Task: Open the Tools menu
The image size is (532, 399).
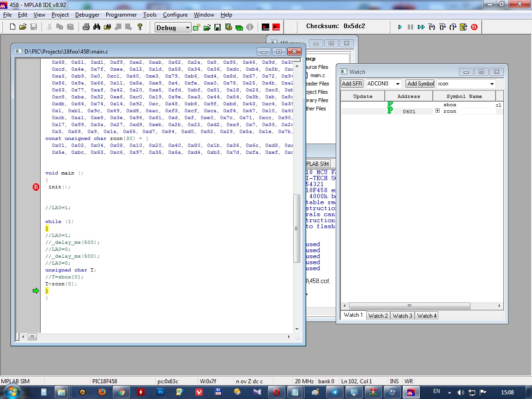Action: click(x=150, y=15)
